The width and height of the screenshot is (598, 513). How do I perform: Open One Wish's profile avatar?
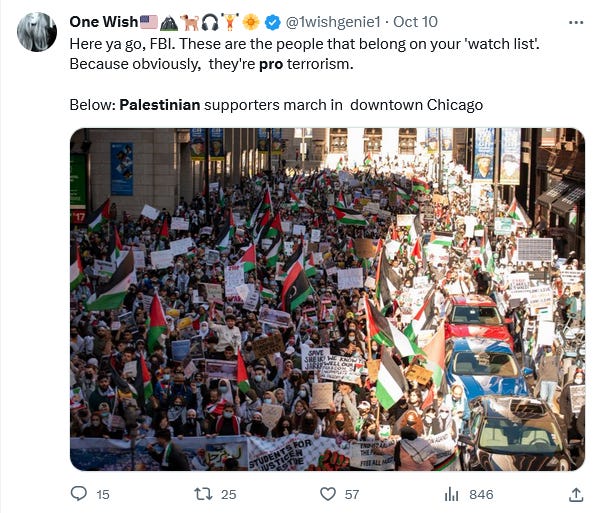click(x=37, y=32)
